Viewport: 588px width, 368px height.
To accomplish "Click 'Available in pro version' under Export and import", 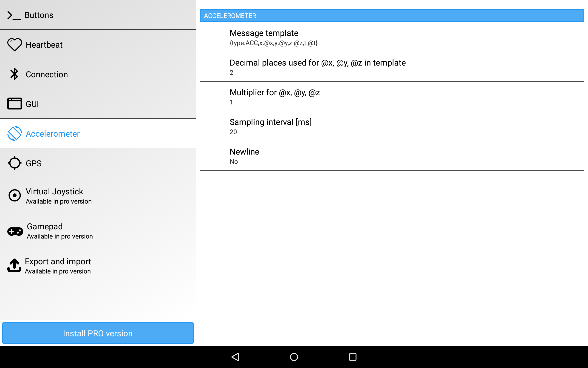I will click(x=58, y=271).
